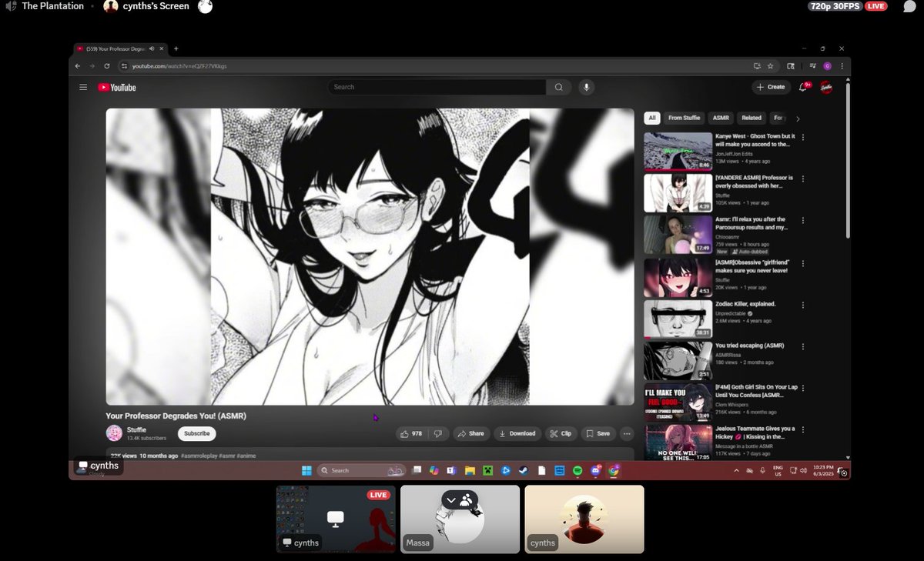This screenshot has width=924, height=561.
Task: Click the search magnifier button
Action: coord(559,87)
